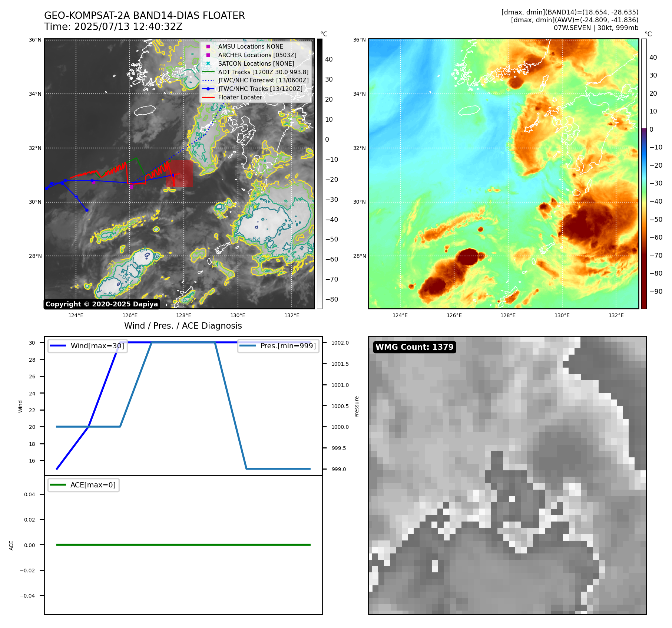Click the grayscale BAND14 infrared map panel
This screenshot has height=628, width=672.
pos(179,174)
